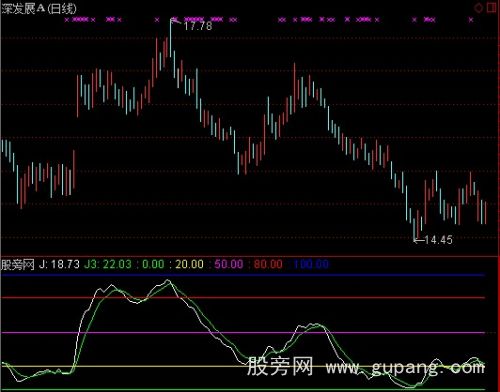
Task: Click the candlestick at the 14.45 low
Action: tap(414, 228)
